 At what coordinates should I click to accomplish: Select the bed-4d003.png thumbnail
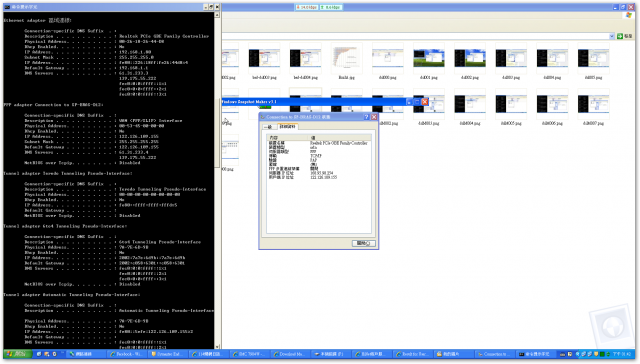pyautogui.click(x=264, y=59)
